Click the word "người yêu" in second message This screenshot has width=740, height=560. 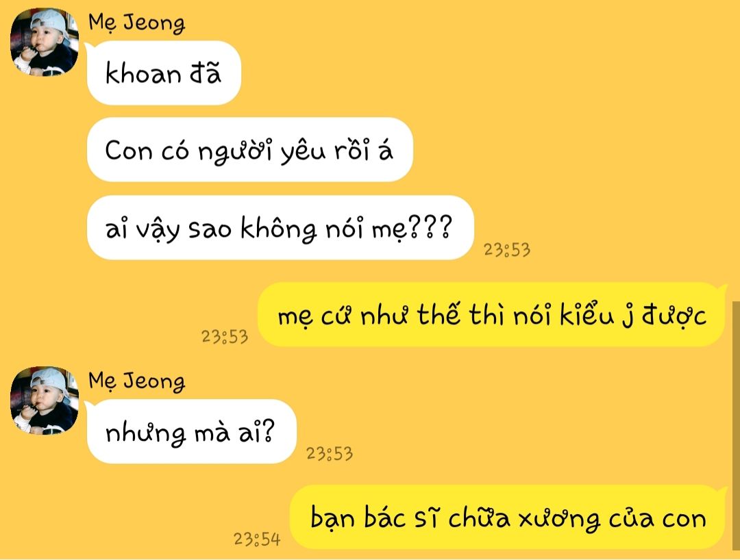coord(262,151)
